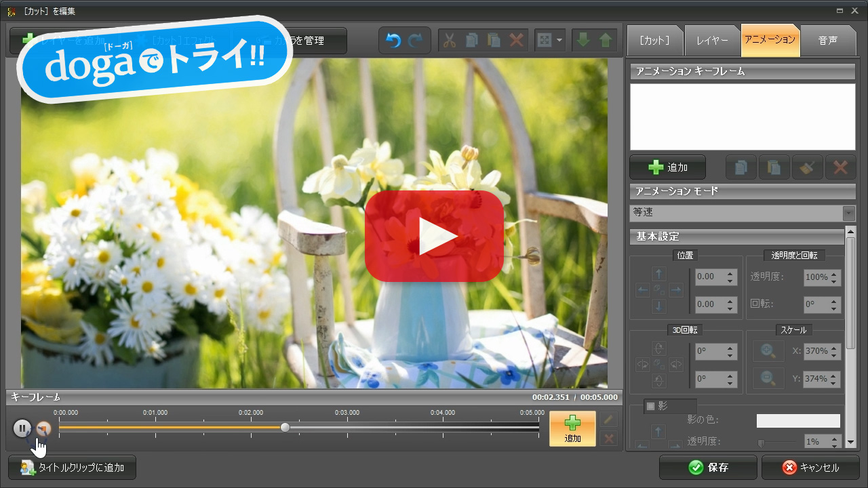Viewport: 868px width, 488px height.
Task: Delete with the red X toolbar icon
Action: click(515, 39)
